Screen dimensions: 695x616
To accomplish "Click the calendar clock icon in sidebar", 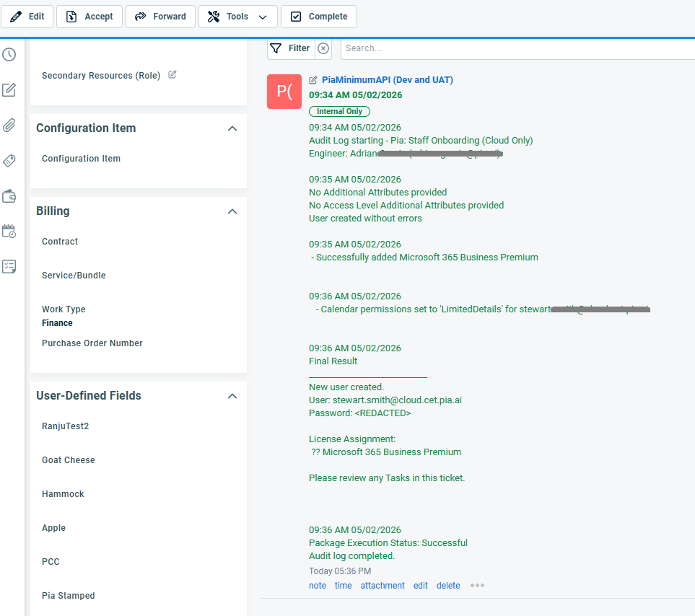I will point(9,232).
